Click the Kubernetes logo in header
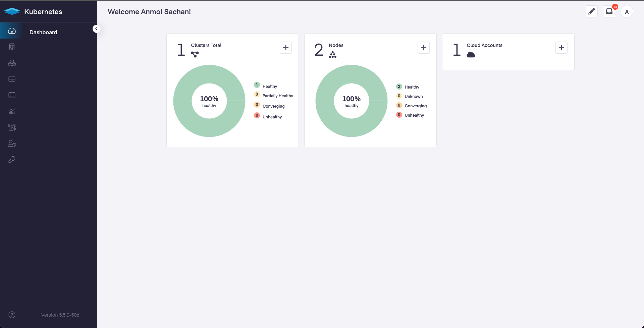 coord(12,11)
